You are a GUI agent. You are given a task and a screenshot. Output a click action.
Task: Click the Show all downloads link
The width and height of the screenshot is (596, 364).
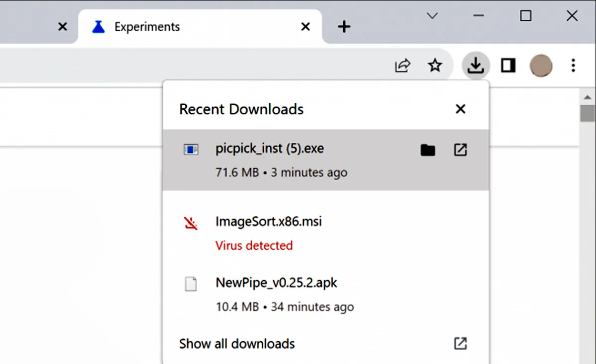[237, 344]
